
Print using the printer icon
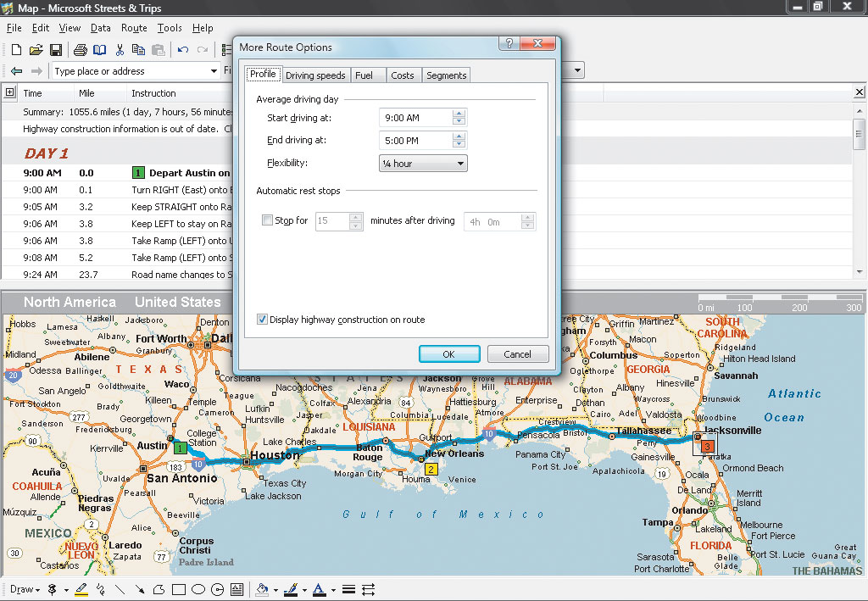81,50
